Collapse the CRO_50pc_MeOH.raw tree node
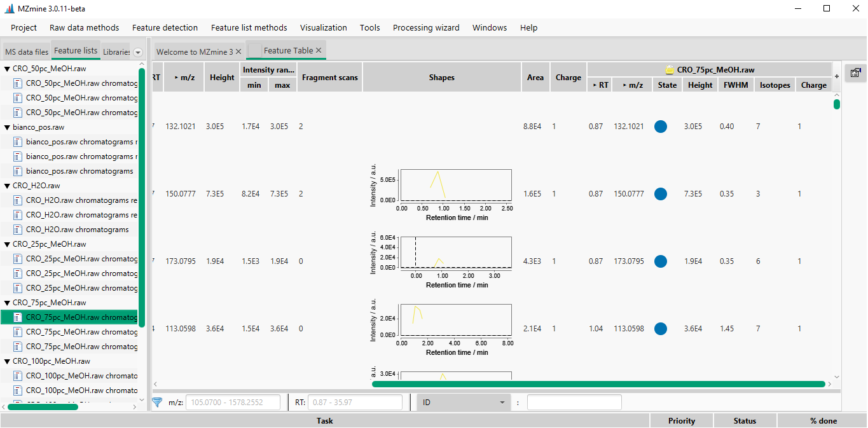The height and width of the screenshot is (428, 868). click(6, 68)
